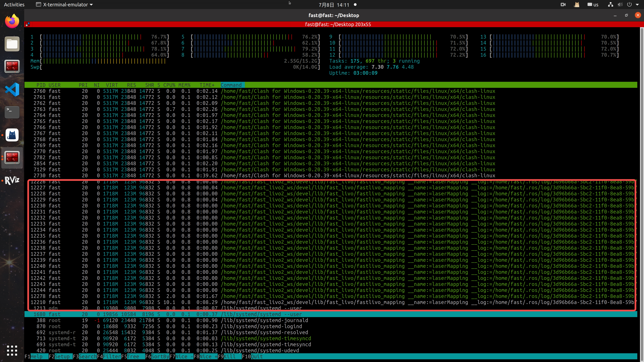Click the Terminator icon above the terminal dock icon
The image size is (644, 362).
tap(12, 67)
